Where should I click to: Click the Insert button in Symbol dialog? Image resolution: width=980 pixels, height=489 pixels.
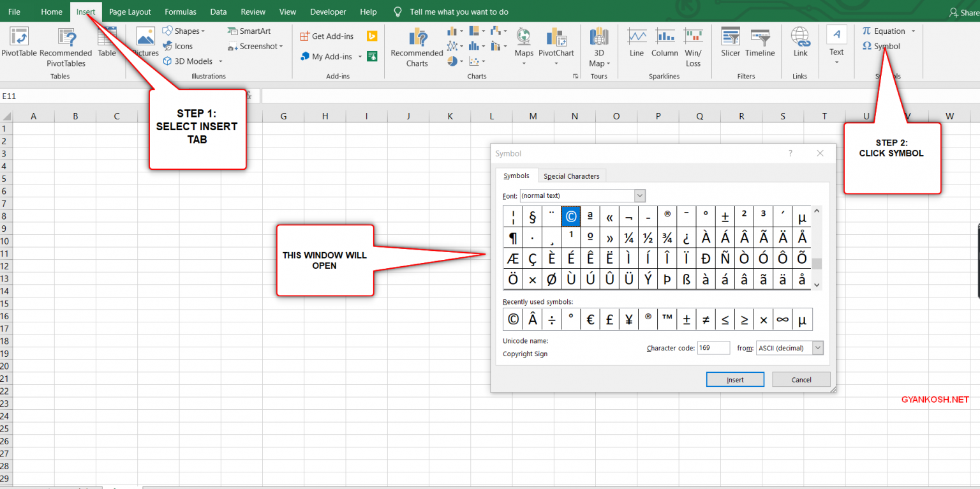(735, 379)
